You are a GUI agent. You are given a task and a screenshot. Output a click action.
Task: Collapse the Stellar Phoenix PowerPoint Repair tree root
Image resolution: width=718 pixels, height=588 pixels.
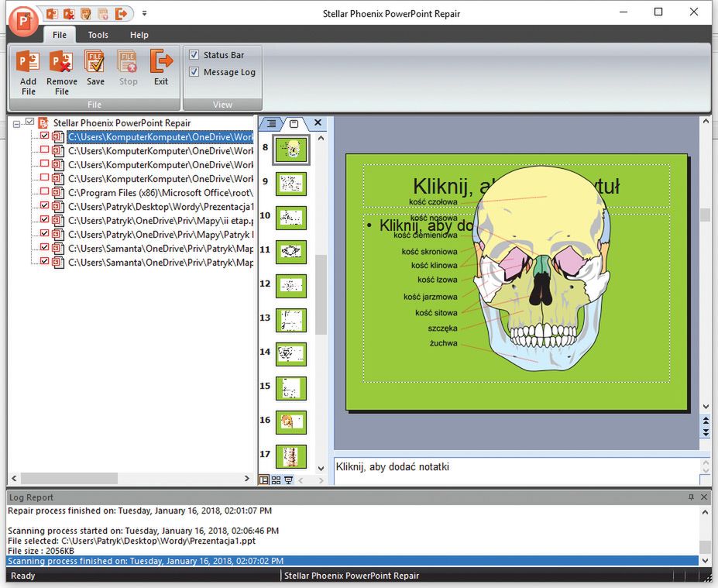pyautogui.click(x=18, y=123)
